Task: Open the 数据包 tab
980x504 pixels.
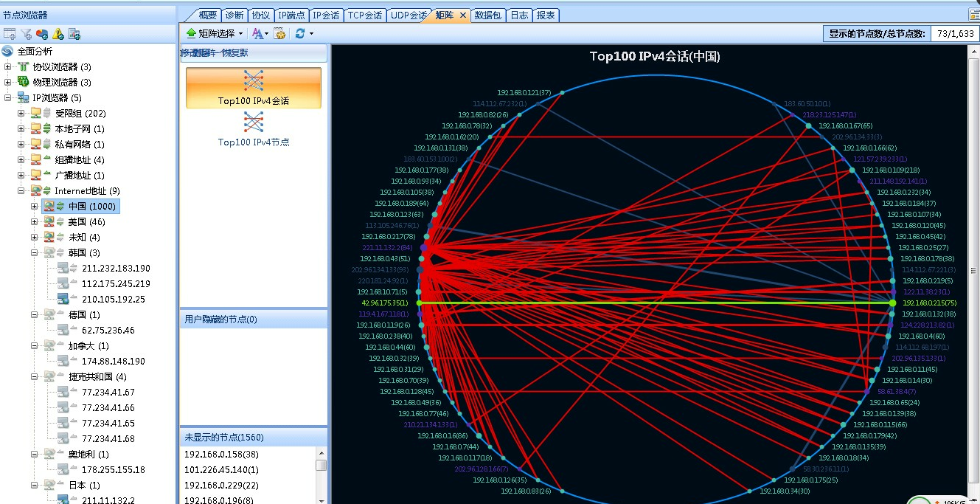Action: coord(489,15)
